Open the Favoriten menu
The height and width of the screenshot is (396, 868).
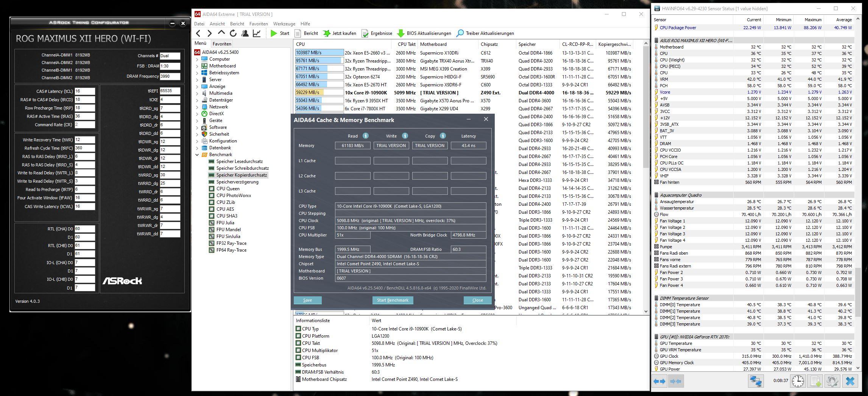[259, 23]
